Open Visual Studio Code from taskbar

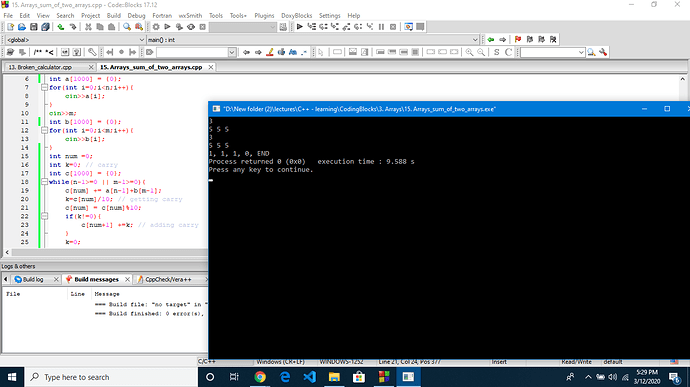pyautogui.click(x=309, y=377)
